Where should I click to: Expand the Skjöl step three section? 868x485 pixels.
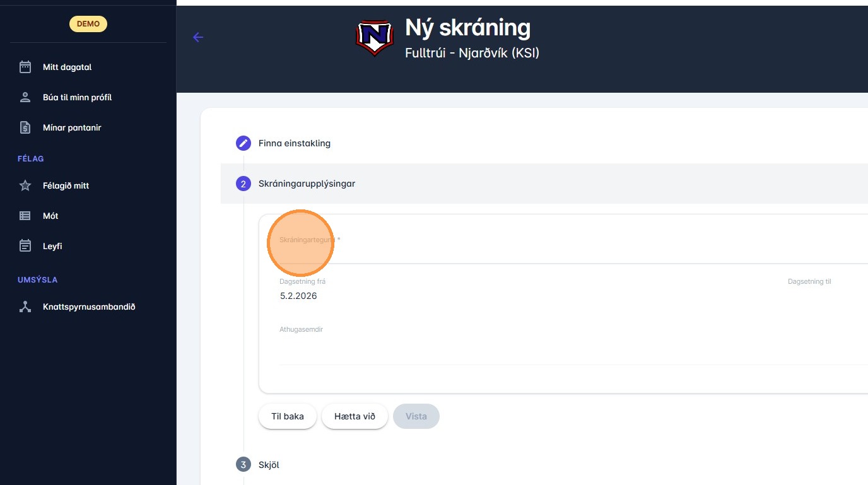(x=269, y=465)
